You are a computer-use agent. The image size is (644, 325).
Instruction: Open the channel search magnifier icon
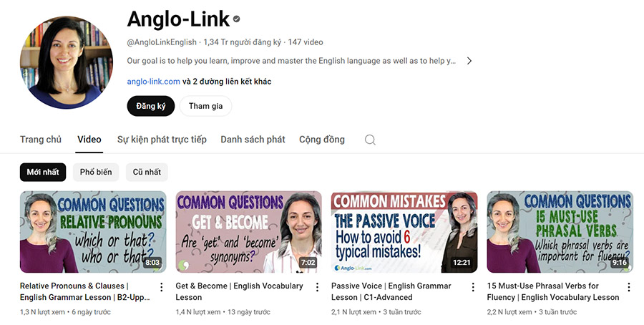[370, 140]
